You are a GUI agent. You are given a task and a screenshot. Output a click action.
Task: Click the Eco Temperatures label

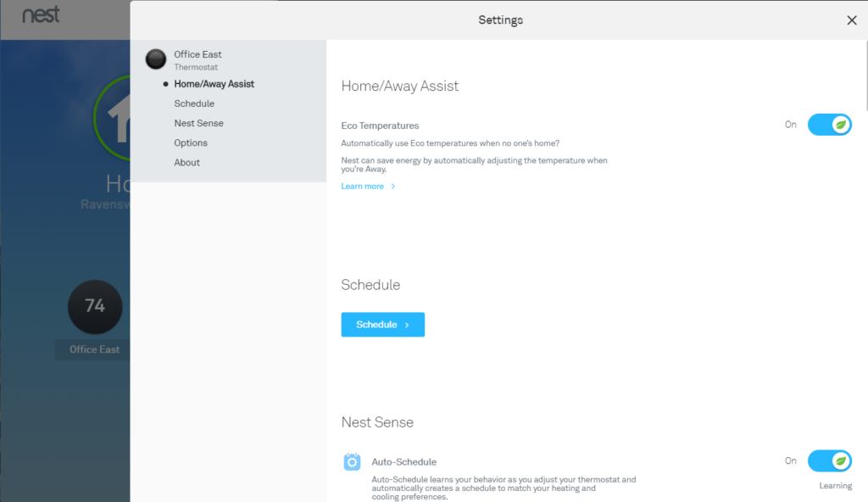380,126
